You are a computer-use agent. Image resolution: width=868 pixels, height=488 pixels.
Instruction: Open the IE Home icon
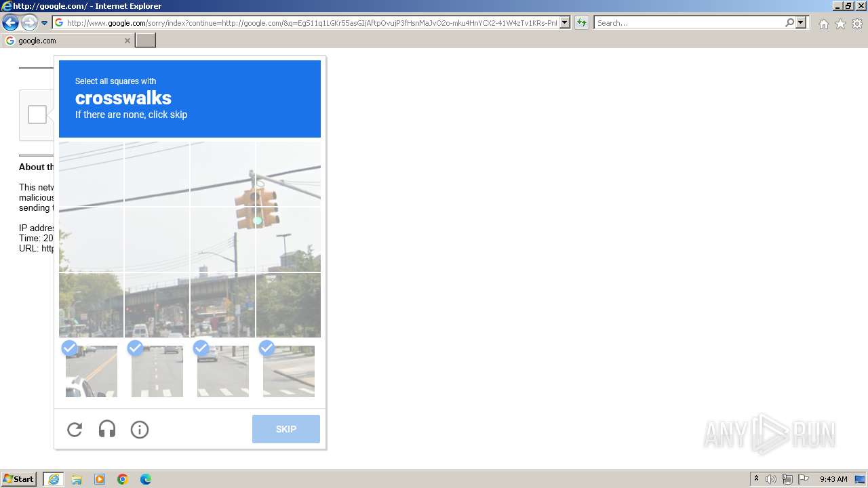click(823, 24)
